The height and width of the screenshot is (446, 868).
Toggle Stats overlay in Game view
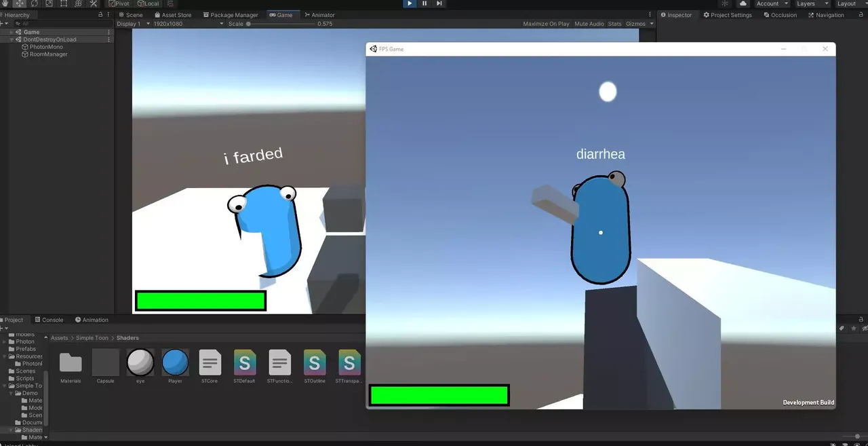(x=614, y=24)
